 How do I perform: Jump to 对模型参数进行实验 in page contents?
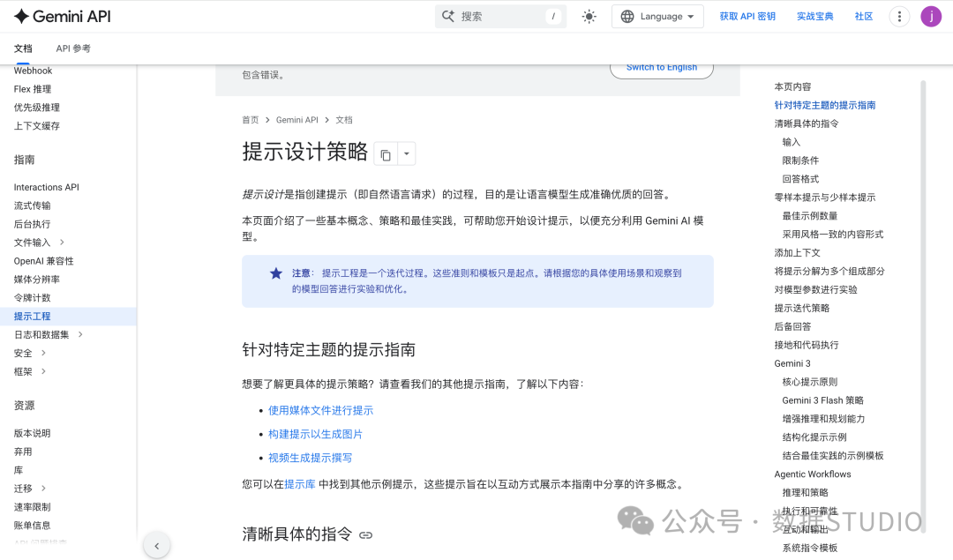click(x=815, y=290)
